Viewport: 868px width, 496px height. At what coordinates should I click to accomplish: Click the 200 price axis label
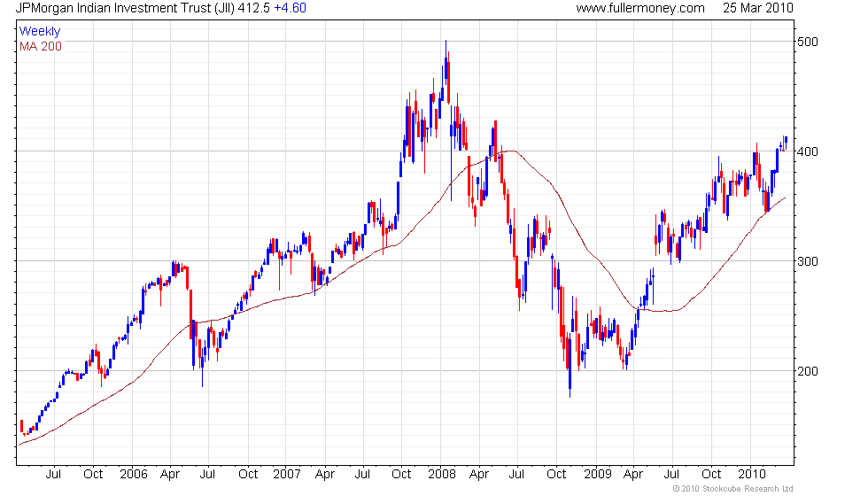tap(808, 371)
